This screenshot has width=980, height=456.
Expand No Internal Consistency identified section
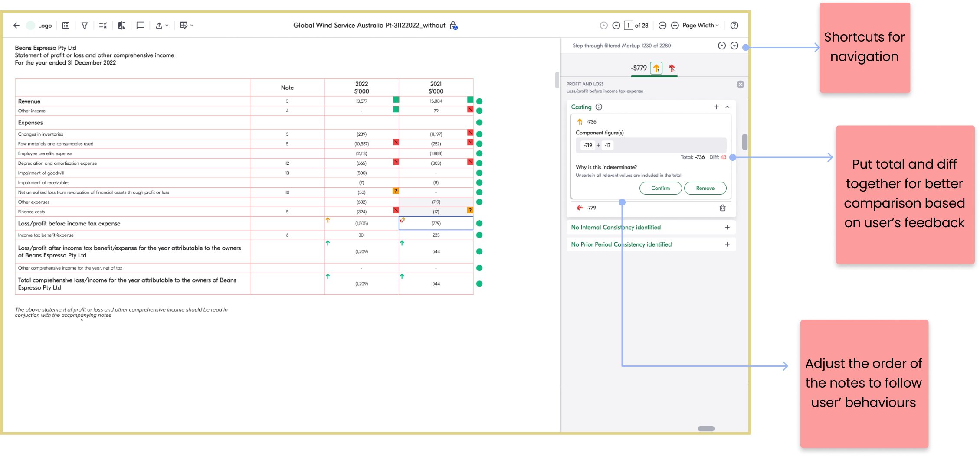727,228
